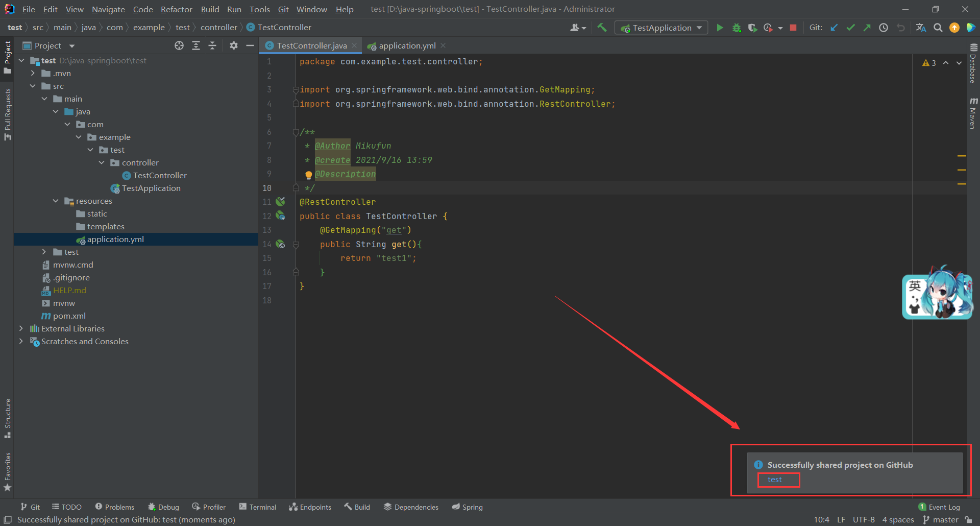Expand the .mvn folder
Image resolution: width=980 pixels, height=526 pixels.
pyautogui.click(x=33, y=74)
